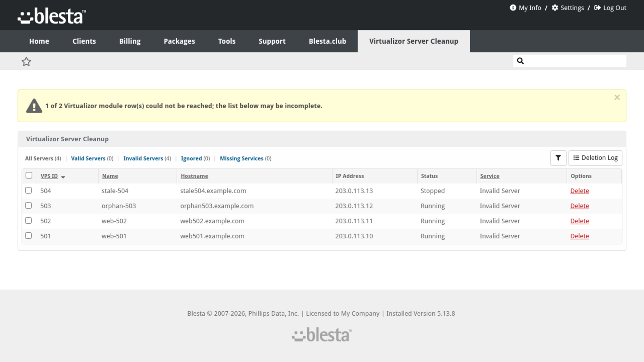Click hostname web501.example.com
The width and height of the screenshot is (644, 362).
212,236
